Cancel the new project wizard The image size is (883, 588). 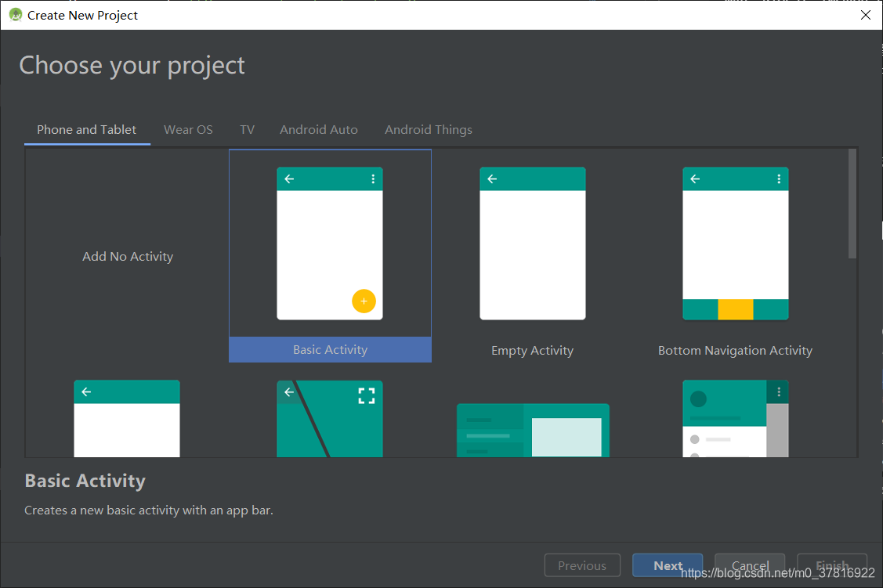pyautogui.click(x=750, y=565)
